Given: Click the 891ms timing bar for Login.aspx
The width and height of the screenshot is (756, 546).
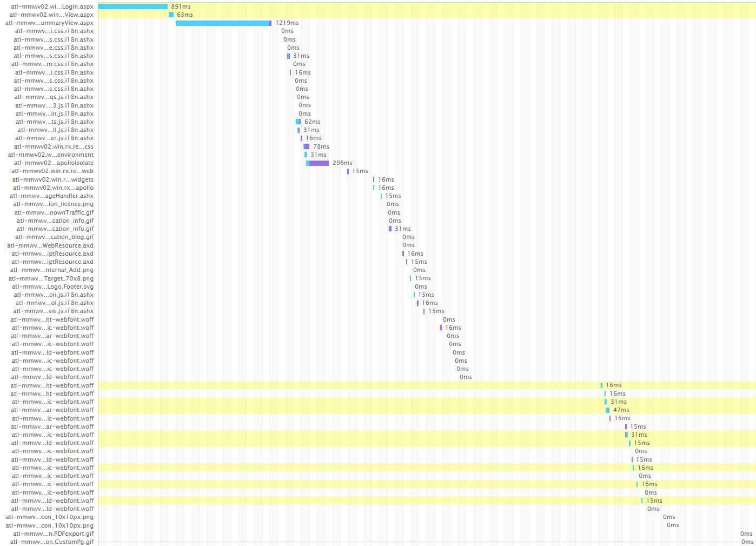Looking at the screenshot, I should pos(132,6).
